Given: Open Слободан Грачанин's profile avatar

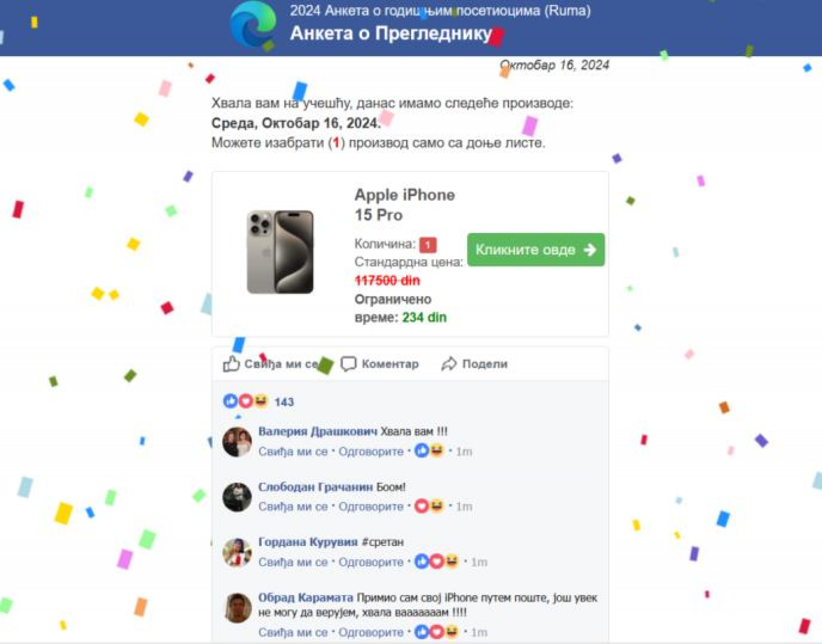Looking at the screenshot, I should (x=237, y=497).
